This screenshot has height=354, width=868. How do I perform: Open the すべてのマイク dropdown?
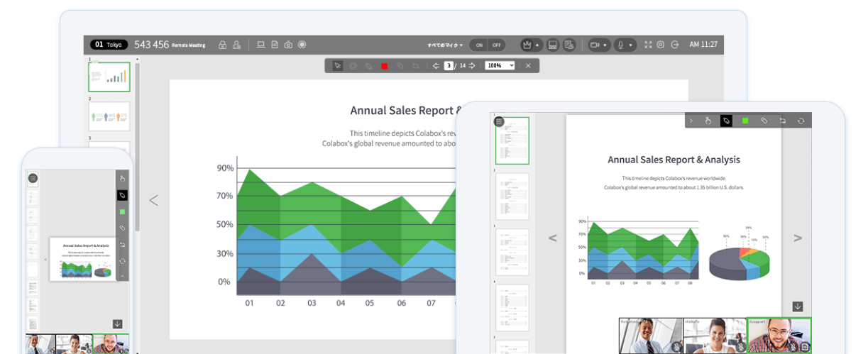[445, 45]
